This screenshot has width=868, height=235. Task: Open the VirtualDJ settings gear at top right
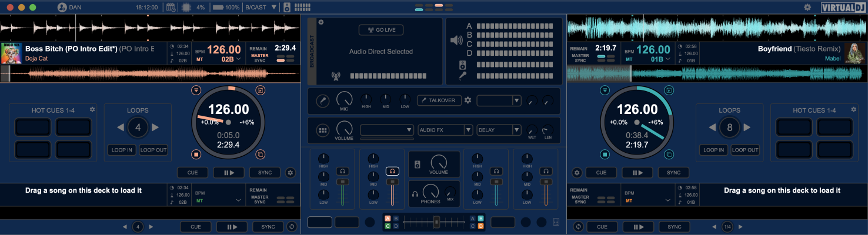[807, 8]
